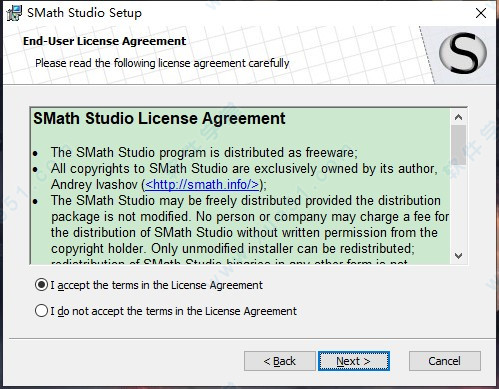499x389 pixels.
Task: Select the 'I accept the terms' radio button
Action: click(41, 285)
